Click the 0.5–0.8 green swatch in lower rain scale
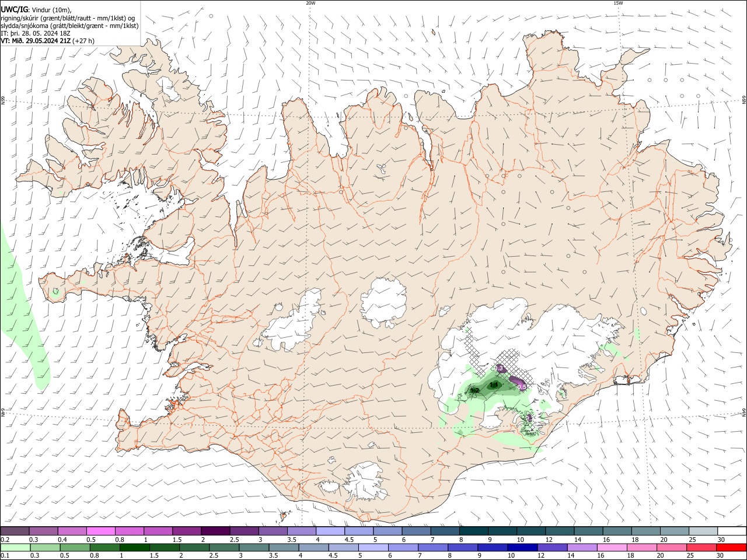747x560 pixels. pyautogui.click(x=75, y=548)
